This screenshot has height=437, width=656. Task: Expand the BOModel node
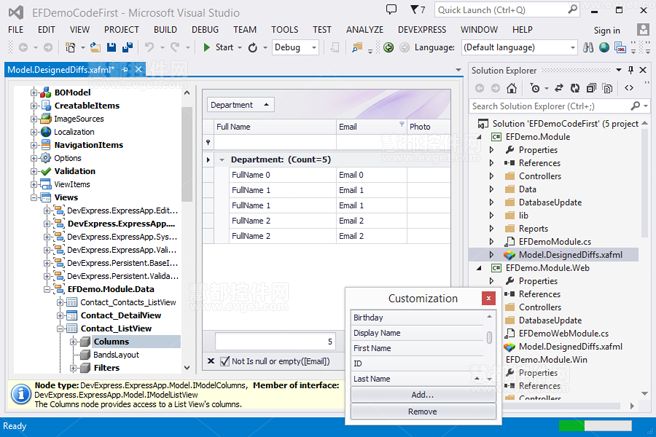(34, 92)
